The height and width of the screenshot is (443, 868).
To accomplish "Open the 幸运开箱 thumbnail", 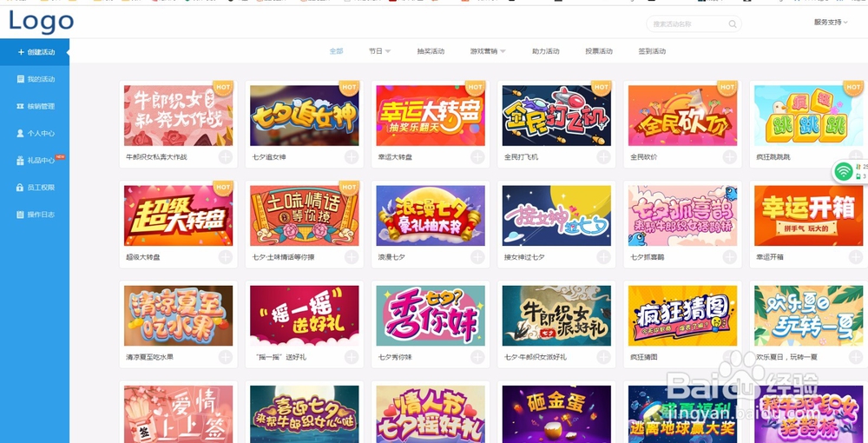I will (x=809, y=215).
